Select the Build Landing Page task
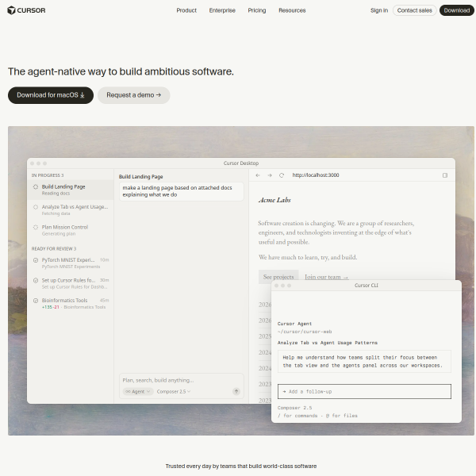Viewport: 476px width, 476px height. (x=71, y=190)
